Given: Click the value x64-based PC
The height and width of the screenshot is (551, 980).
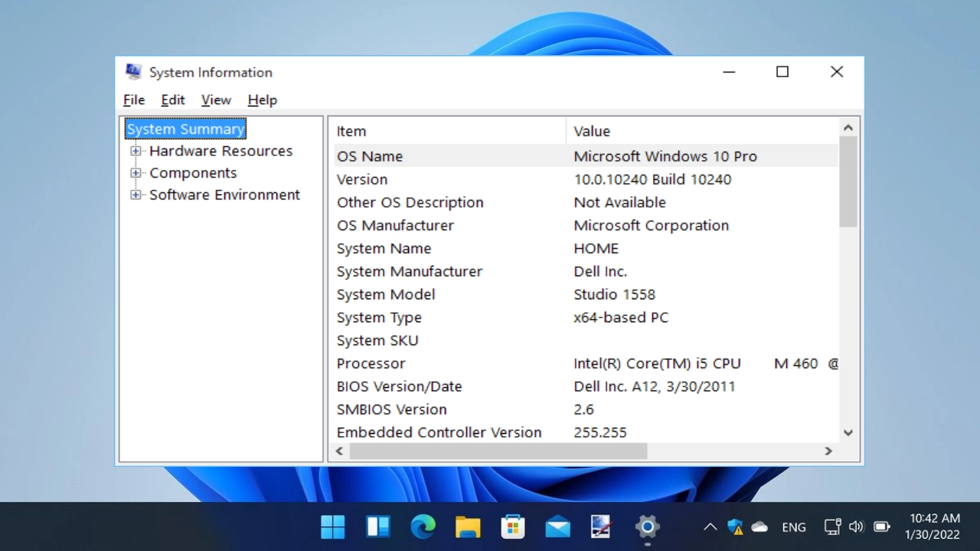Looking at the screenshot, I should tap(621, 317).
